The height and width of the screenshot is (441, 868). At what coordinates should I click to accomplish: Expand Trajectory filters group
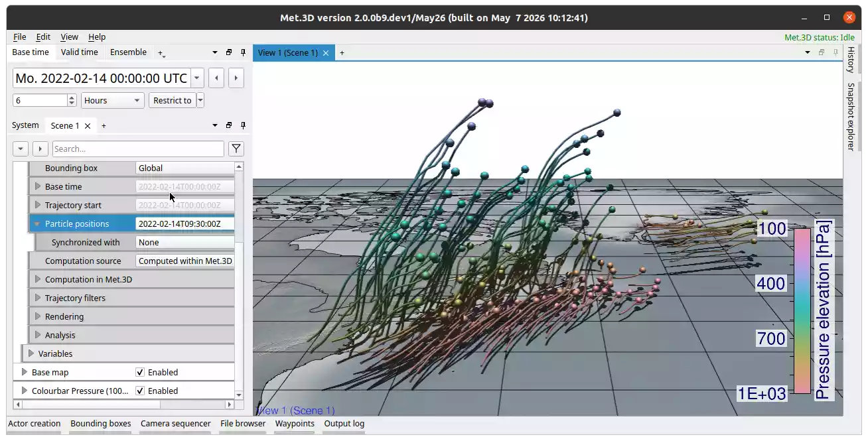[x=38, y=298]
